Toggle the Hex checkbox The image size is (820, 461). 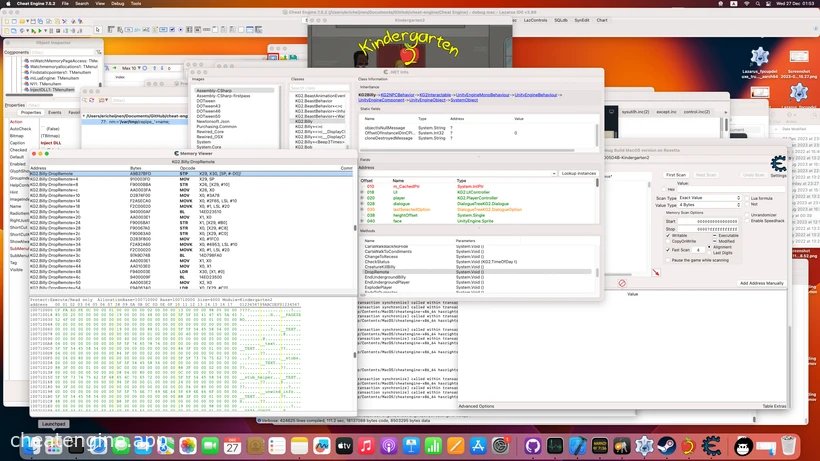click(664, 189)
